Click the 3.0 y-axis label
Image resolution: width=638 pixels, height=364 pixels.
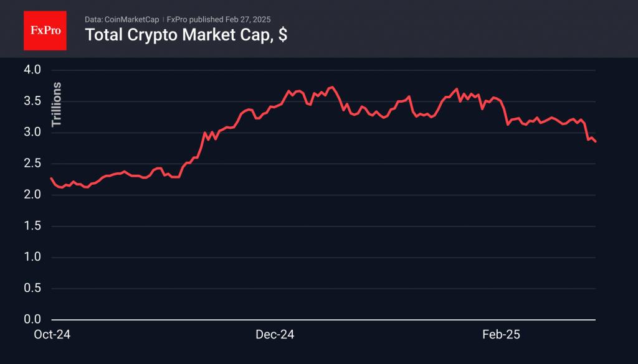point(32,132)
